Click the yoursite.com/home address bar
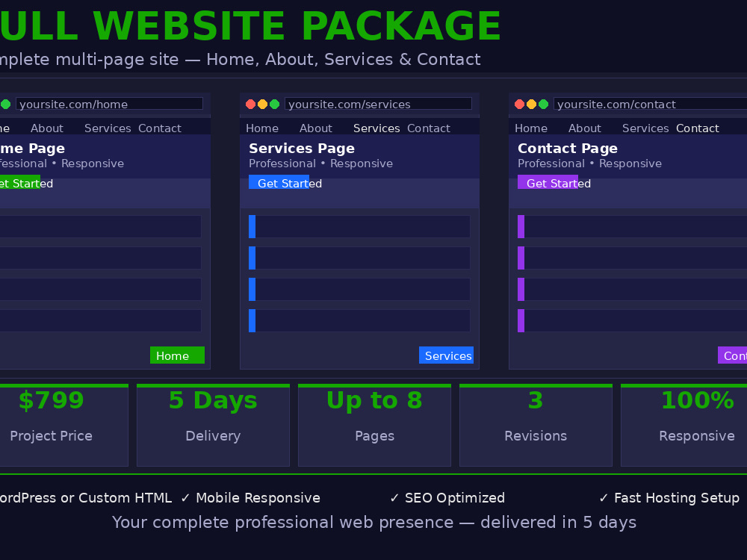Image resolution: width=747 pixels, height=560 pixels. coord(109,104)
